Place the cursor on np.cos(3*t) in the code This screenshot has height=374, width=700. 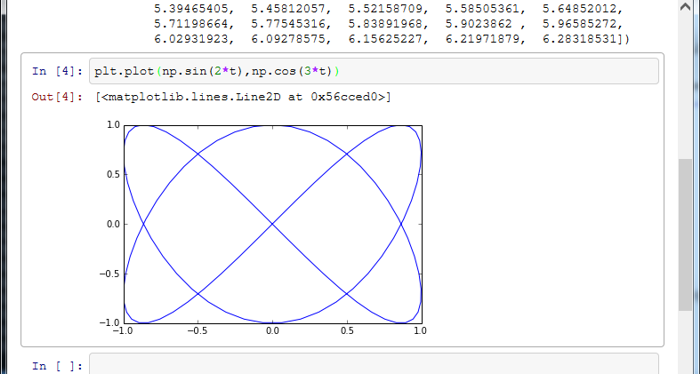(292, 71)
